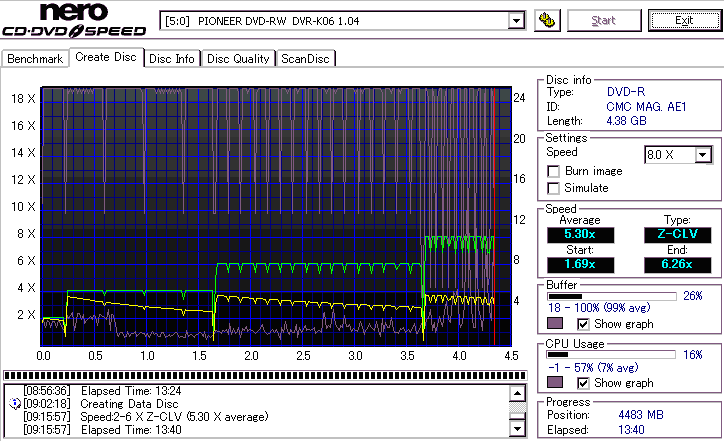Click the Elapsed 13:40 progress value

pos(631,430)
